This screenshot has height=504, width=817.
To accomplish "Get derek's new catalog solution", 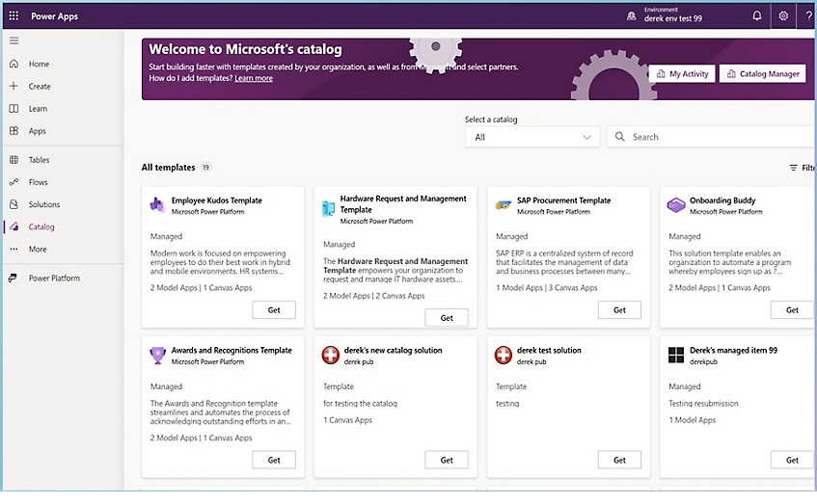I will (447, 460).
